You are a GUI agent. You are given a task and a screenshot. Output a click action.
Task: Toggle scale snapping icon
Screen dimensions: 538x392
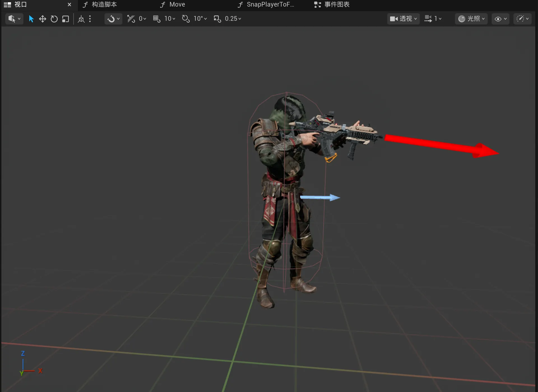tap(217, 19)
